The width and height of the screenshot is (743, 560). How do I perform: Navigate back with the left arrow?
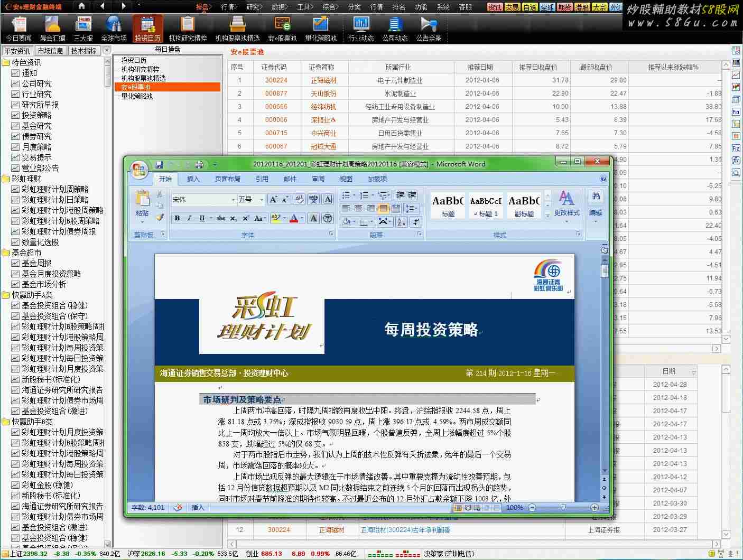pos(102,6)
